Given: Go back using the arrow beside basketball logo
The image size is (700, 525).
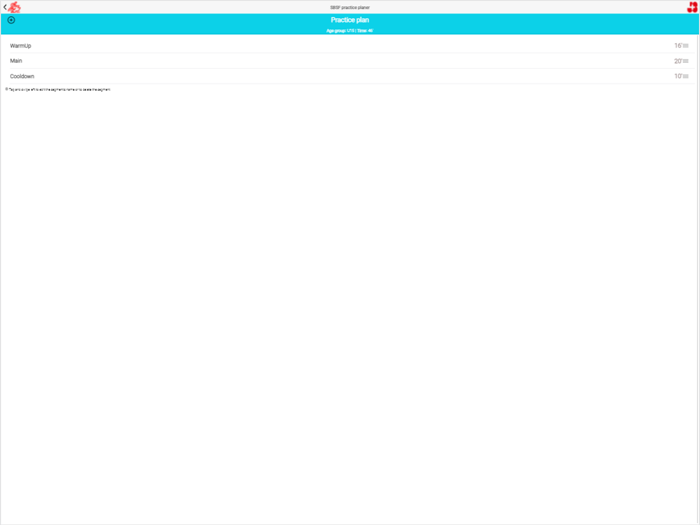Looking at the screenshot, I should point(5,7).
